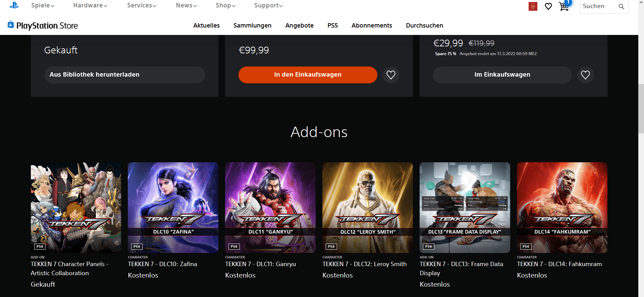Open the profile avatar icon
Screen dimensions: 644x297
[x=533, y=6]
